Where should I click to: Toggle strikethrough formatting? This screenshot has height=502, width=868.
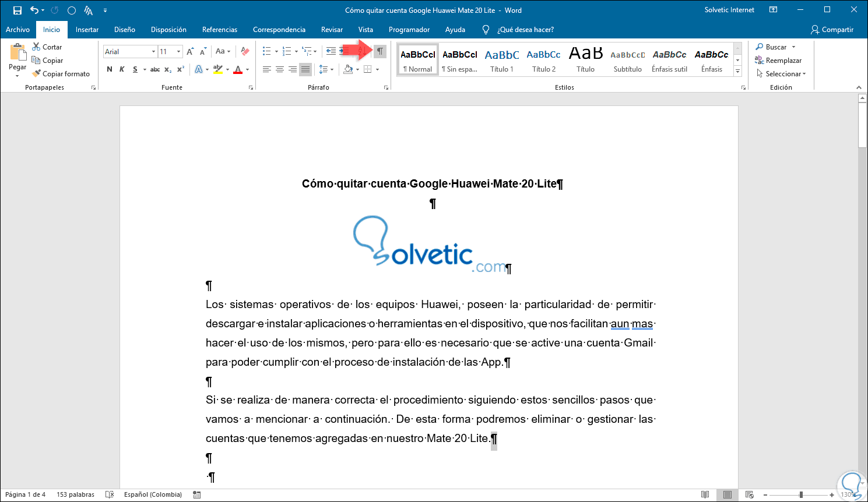coord(155,70)
